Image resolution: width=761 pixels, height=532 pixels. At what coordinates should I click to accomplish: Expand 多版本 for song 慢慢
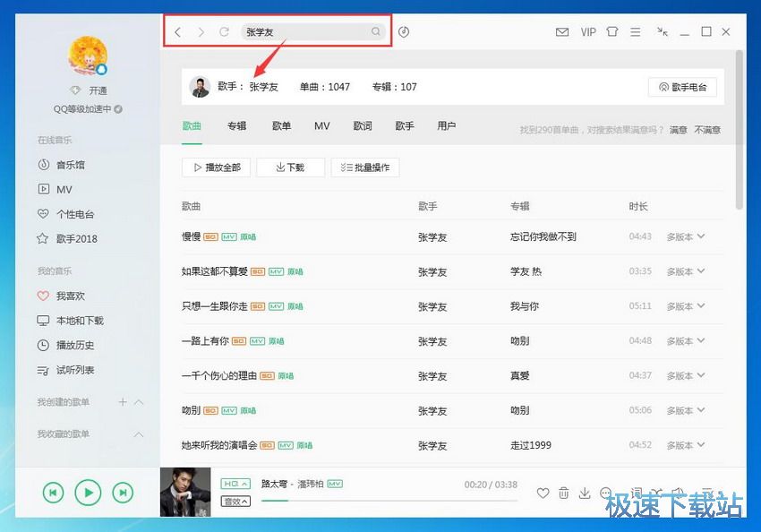point(685,236)
